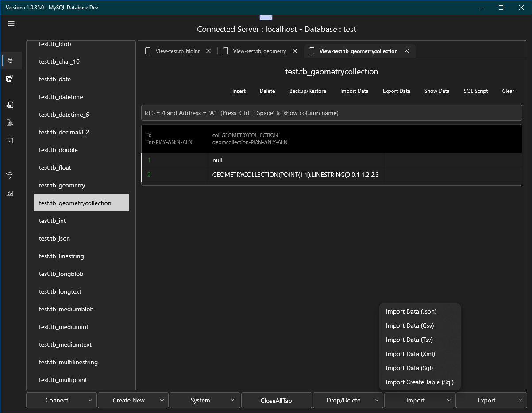Image resolution: width=532 pixels, height=413 pixels.
Task: Select test.tb_double in table list
Action: pos(81,150)
